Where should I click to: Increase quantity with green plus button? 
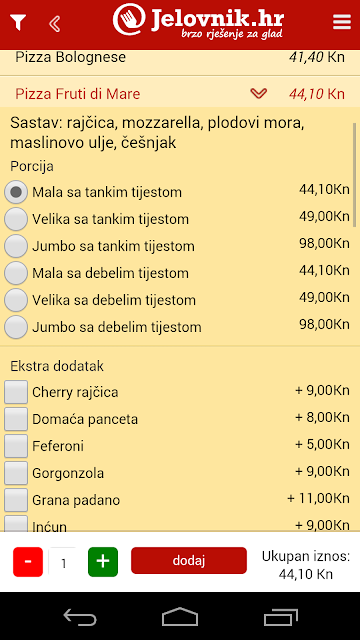[x=103, y=562]
